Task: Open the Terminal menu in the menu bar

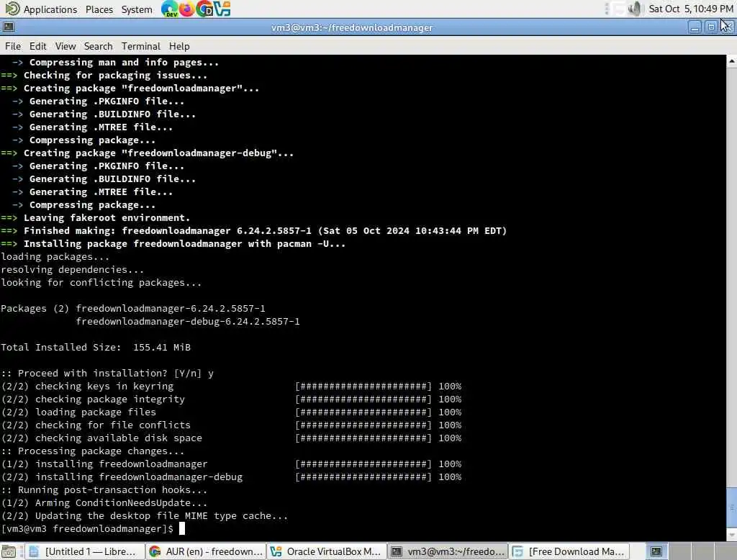Action: click(141, 46)
